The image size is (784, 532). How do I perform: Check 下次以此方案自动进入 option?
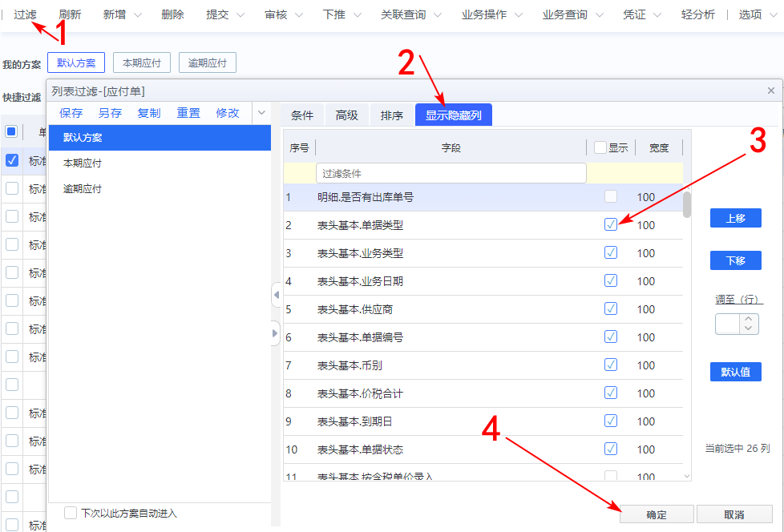coord(71,513)
